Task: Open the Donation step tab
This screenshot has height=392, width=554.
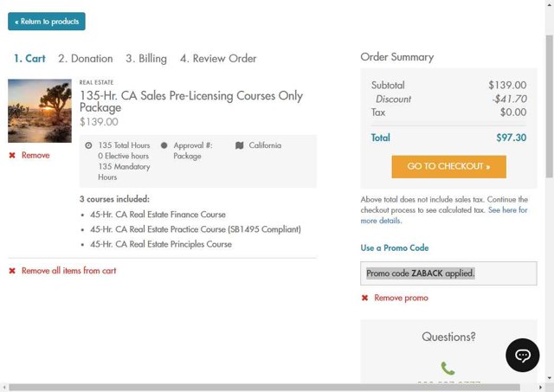Action: (x=85, y=59)
